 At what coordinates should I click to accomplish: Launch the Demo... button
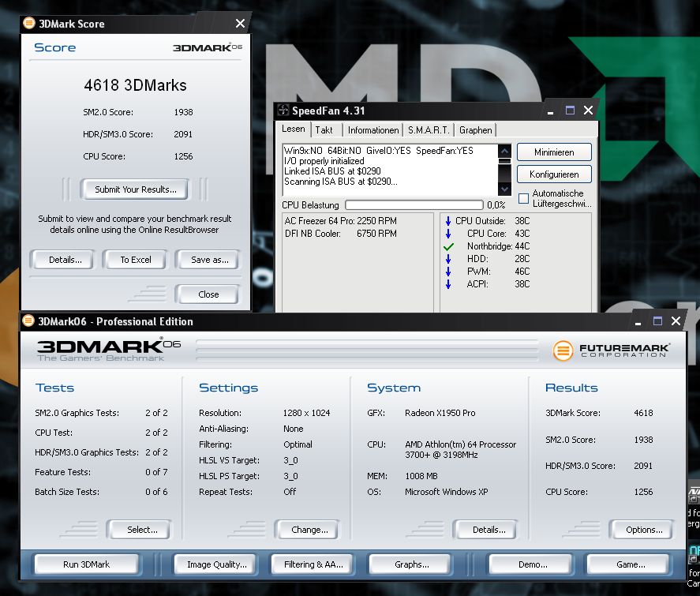click(531, 564)
